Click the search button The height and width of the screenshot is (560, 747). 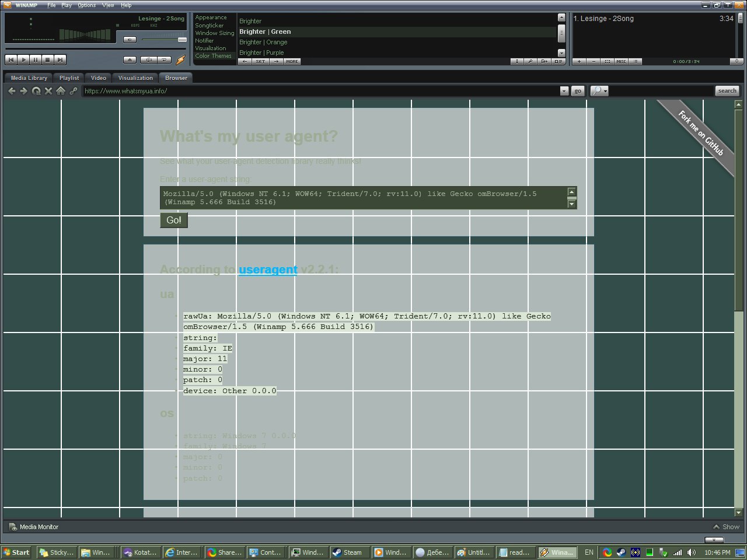pos(727,91)
